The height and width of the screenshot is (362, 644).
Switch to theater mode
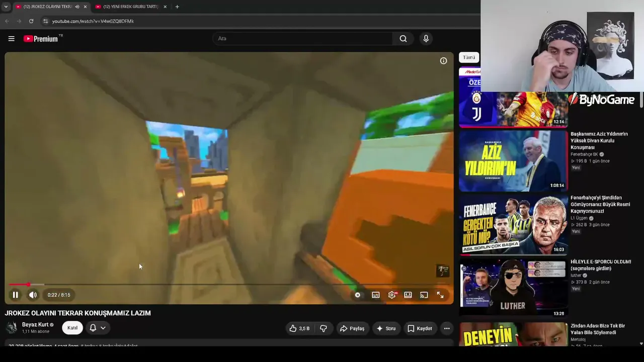pyautogui.click(x=408, y=295)
